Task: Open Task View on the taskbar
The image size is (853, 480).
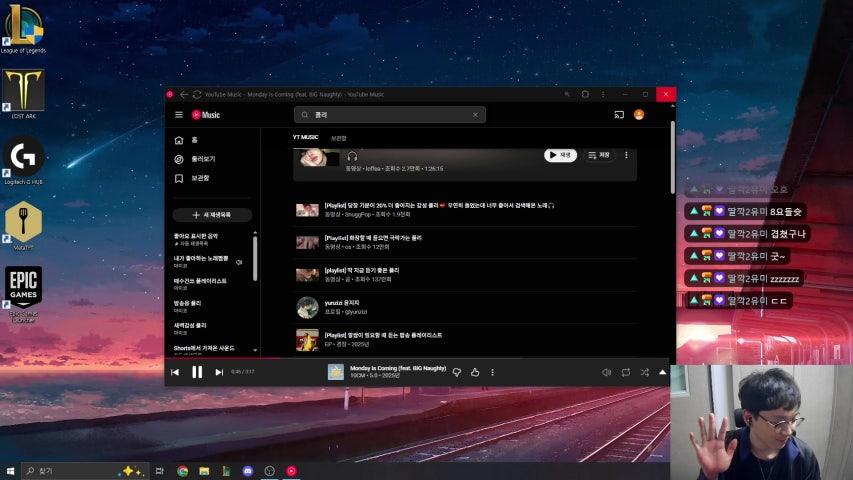Action: [x=159, y=471]
